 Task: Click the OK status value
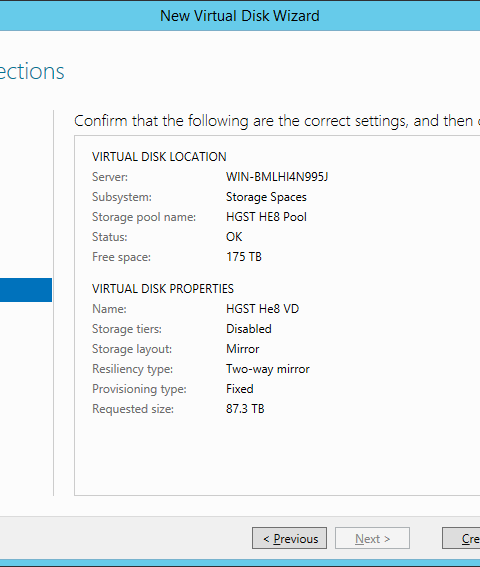[x=234, y=237]
